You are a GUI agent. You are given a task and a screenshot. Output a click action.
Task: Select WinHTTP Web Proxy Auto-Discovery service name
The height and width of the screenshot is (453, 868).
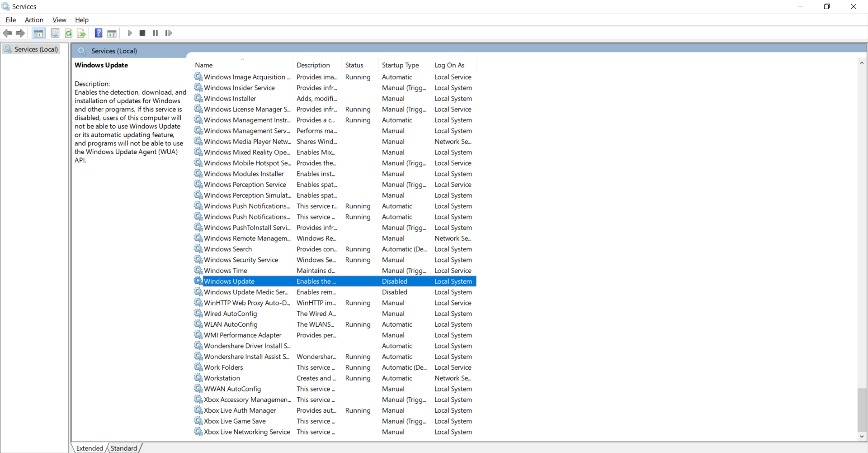(247, 303)
